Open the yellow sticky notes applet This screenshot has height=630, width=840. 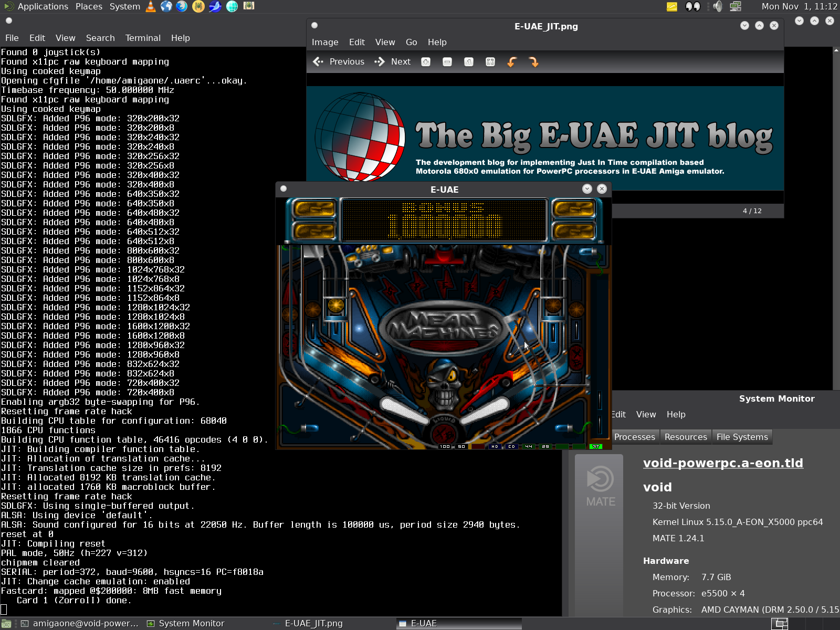pos(672,6)
